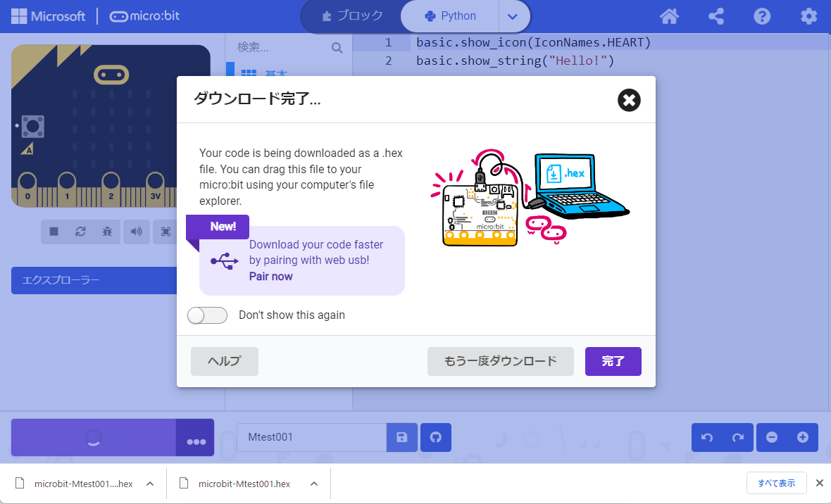The height and width of the screenshot is (504, 831).
Task: Zoom in the editor
Action: pyautogui.click(x=802, y=437)
